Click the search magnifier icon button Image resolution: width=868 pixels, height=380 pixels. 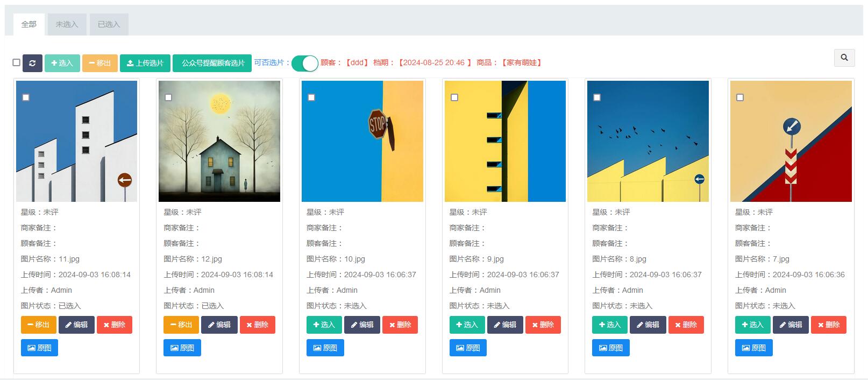(844, 58)
